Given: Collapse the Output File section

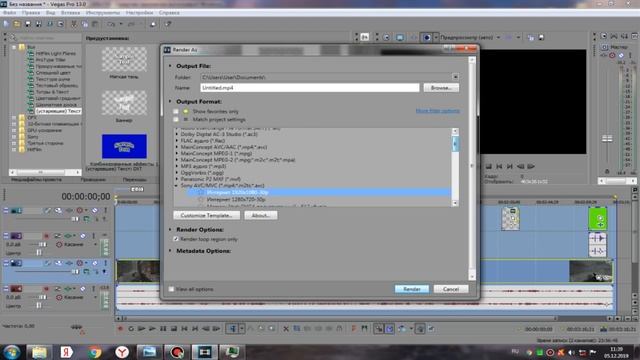Looking at the screenshot, I should click(x=170, y=66).
